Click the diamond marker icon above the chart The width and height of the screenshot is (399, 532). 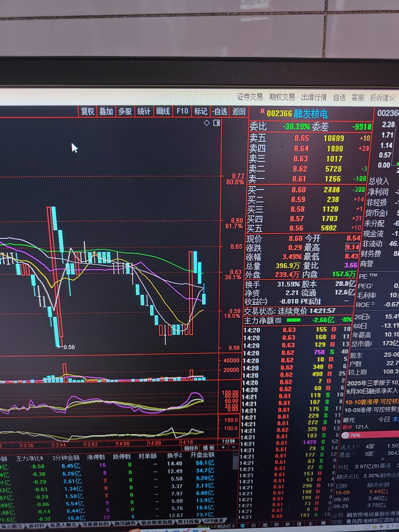(207, 123)
